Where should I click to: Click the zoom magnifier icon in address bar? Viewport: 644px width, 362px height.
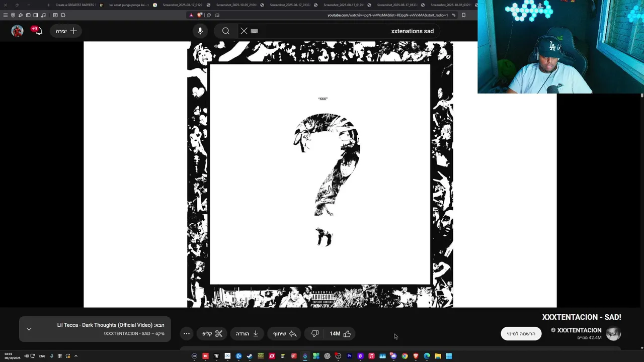[x=209, y=15]
